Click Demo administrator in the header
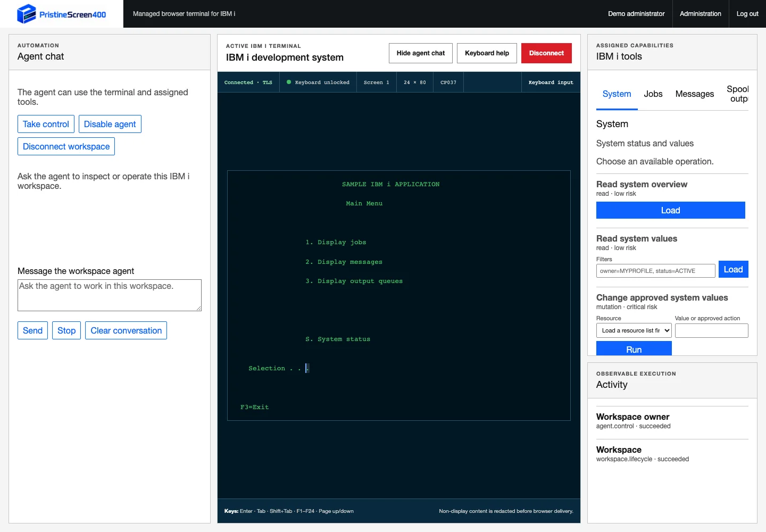 pyautogui.click(x=636, y=14)
